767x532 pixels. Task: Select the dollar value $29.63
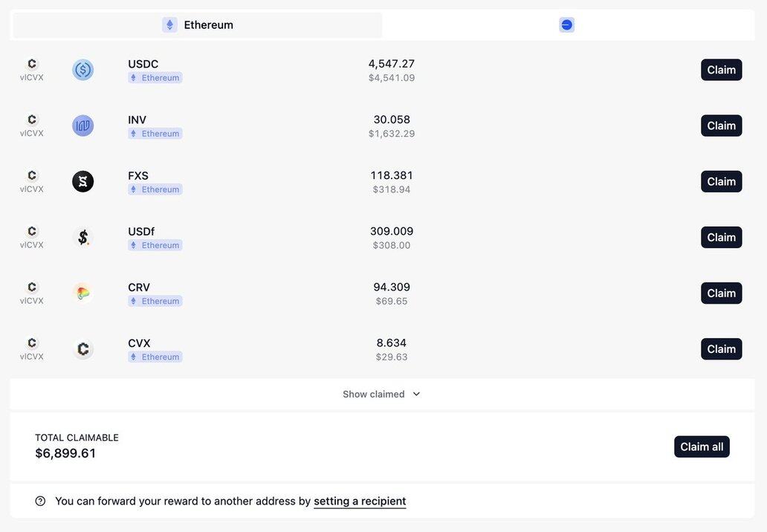click(x=392, y=357)
